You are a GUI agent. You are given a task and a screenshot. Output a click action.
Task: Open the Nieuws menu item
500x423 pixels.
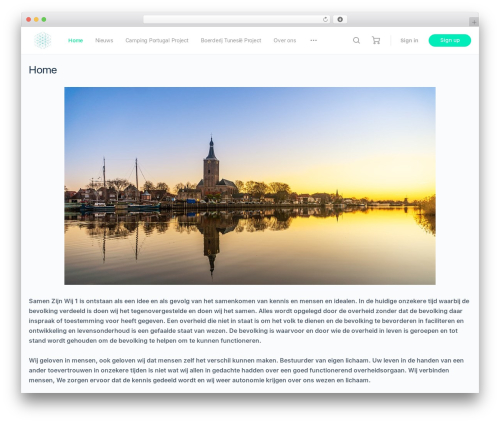(x=104, y=40)
